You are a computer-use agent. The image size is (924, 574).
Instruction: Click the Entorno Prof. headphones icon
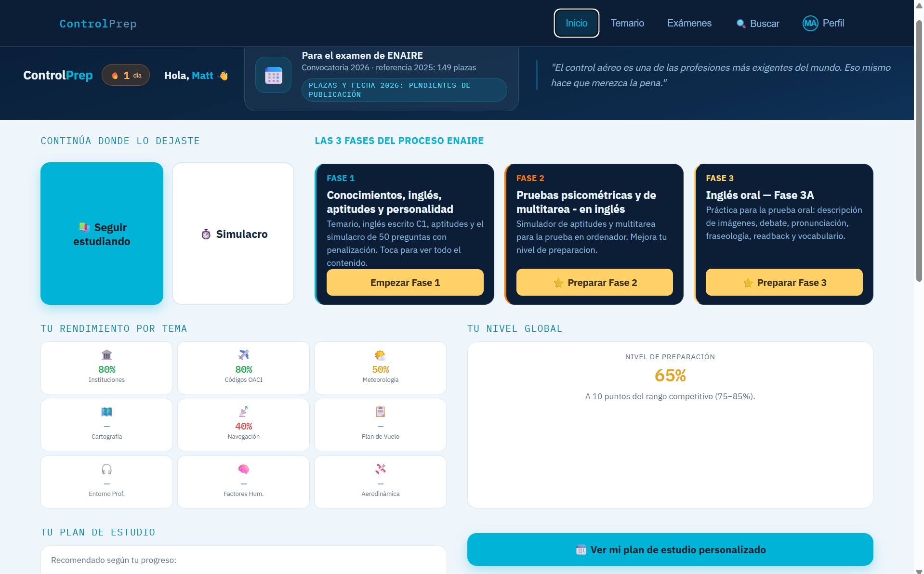tap(106, 469)
